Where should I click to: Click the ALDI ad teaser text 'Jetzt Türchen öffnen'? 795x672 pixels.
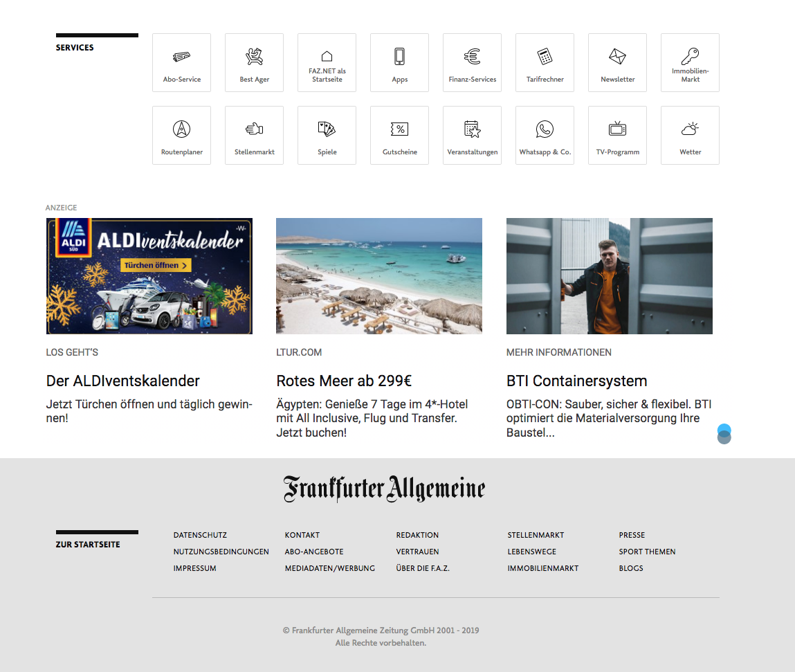pyautogui.click(x=149, y=411)
